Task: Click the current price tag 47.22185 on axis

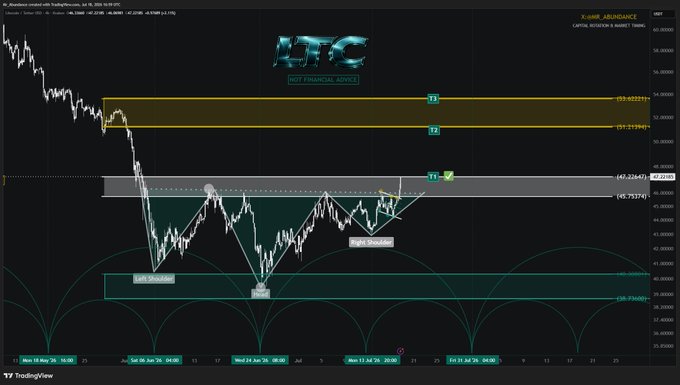Action: [x=663, y=177]
